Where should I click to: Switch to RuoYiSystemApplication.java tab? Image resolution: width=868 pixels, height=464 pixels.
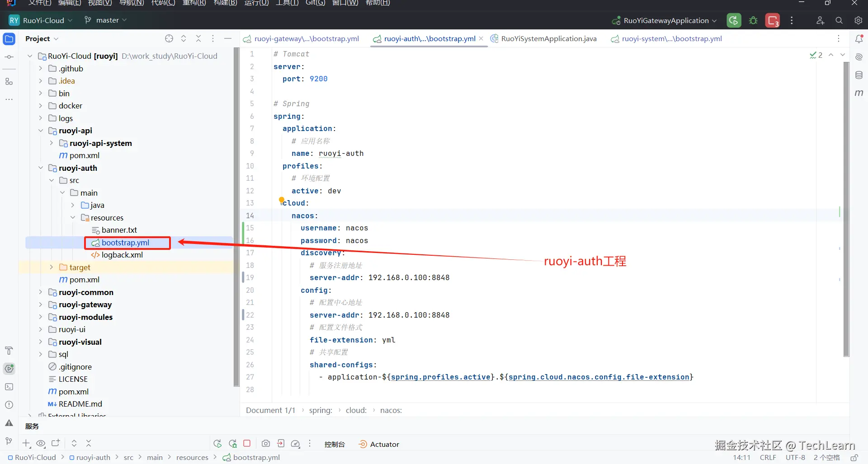544,39
